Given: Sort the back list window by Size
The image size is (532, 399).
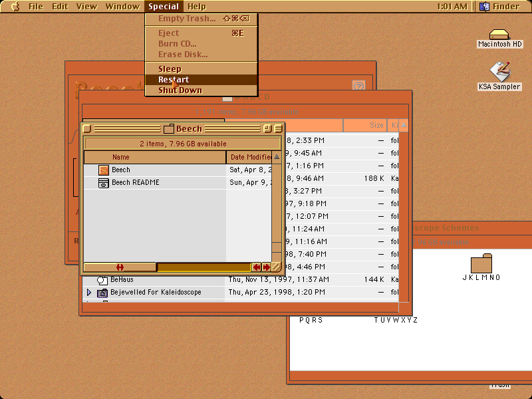Looking at the screenshot, I should (x=364, y=125).
